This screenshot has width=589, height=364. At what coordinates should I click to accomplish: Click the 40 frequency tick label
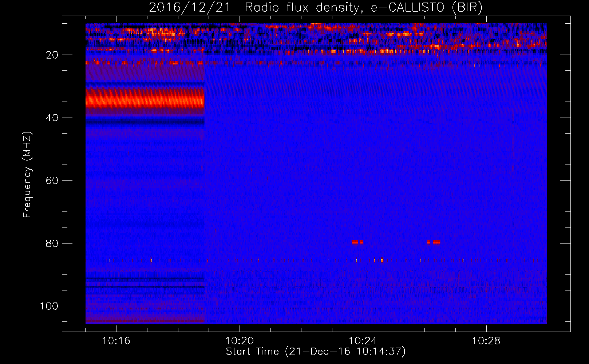pos(52,118)
